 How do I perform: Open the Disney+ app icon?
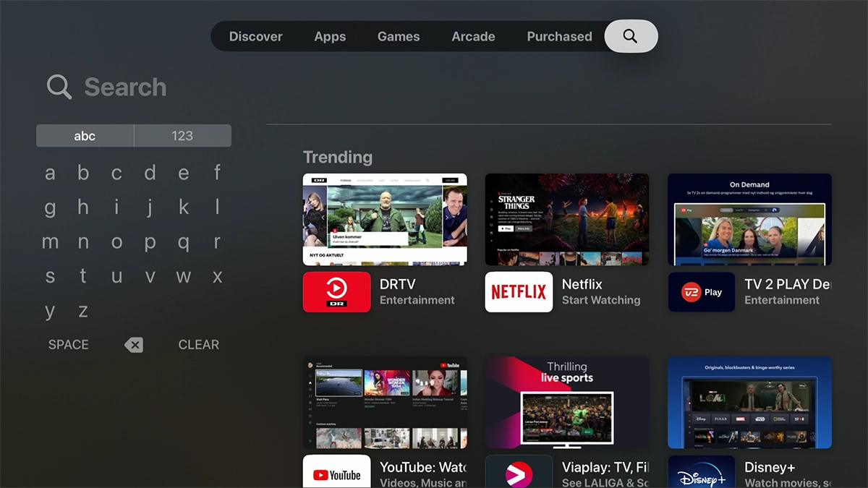701,472
